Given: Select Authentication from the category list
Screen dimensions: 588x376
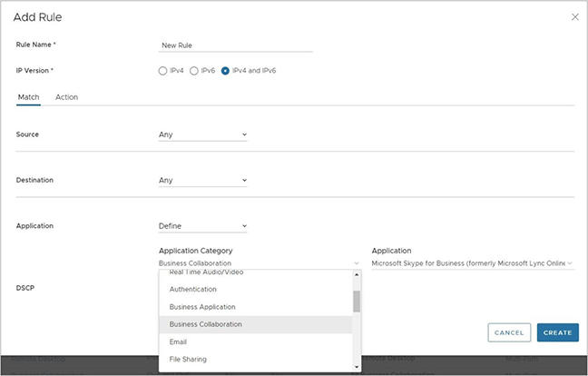Looking at the screenshot, I should tap(192, 290).
